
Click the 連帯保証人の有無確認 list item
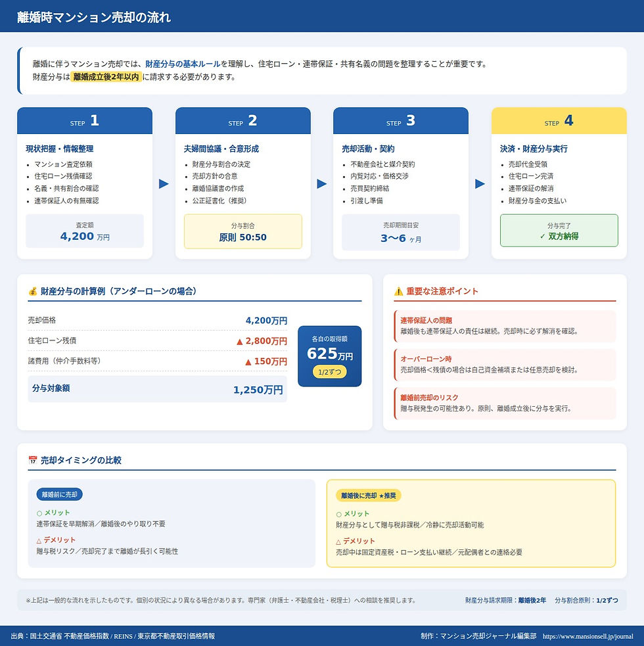[67, 200]
